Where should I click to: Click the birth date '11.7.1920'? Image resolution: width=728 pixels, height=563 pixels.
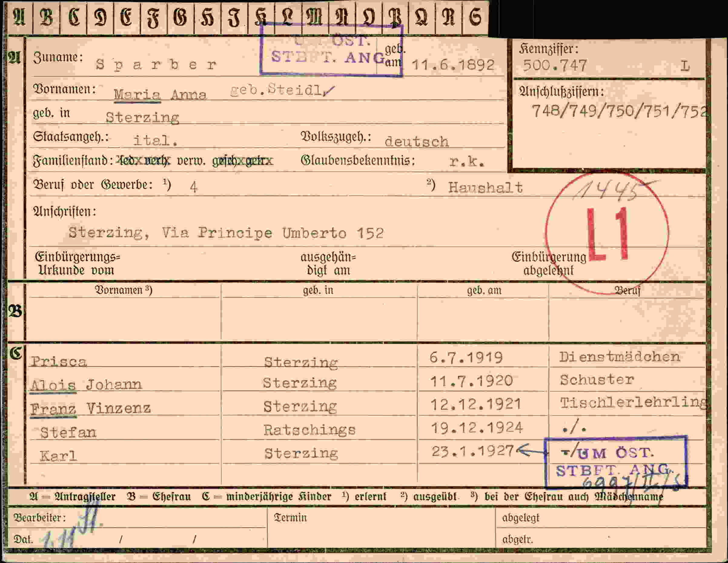471,381
